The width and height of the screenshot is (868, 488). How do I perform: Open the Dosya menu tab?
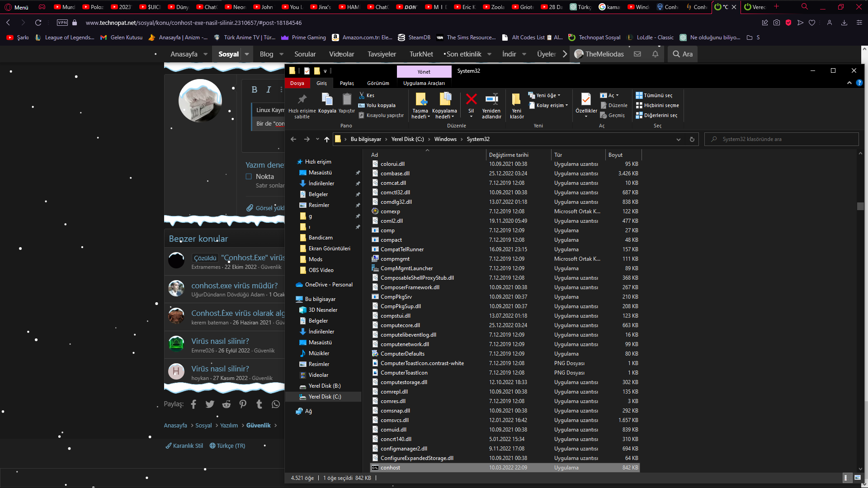[297, 83]
